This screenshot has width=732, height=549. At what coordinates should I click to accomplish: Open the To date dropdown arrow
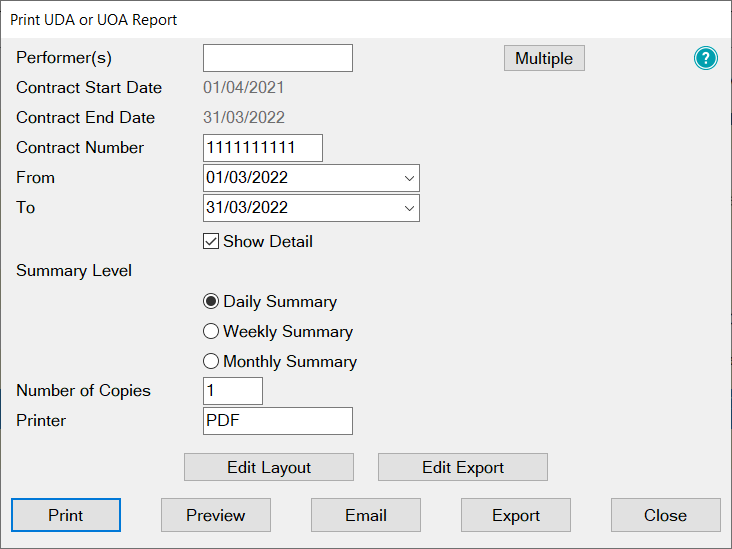tap(409, 208)
